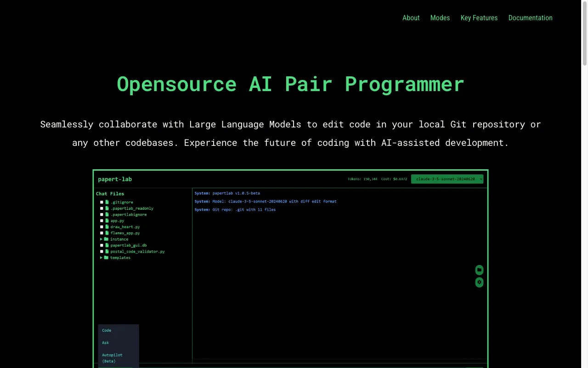588x368 pixels.
Task: Check the .gitignore file checkbox
Action: pos(102,202)
